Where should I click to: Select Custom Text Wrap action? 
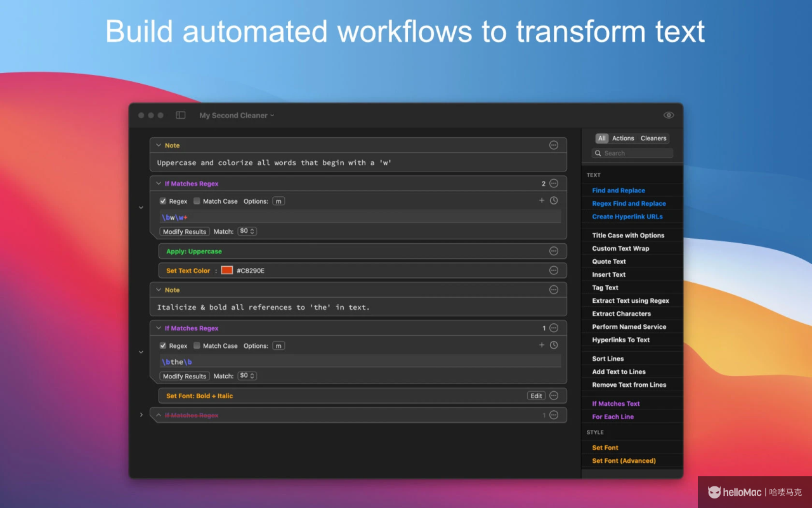621,249
